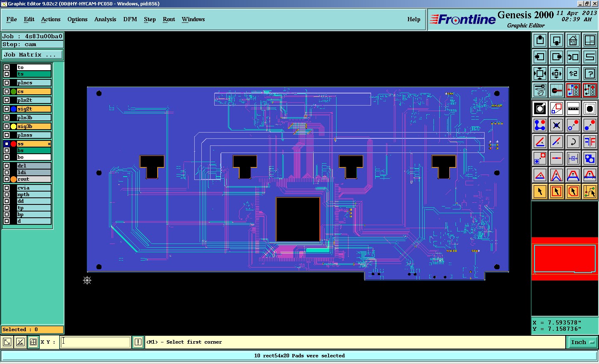Open the File menu

(12, 19)
